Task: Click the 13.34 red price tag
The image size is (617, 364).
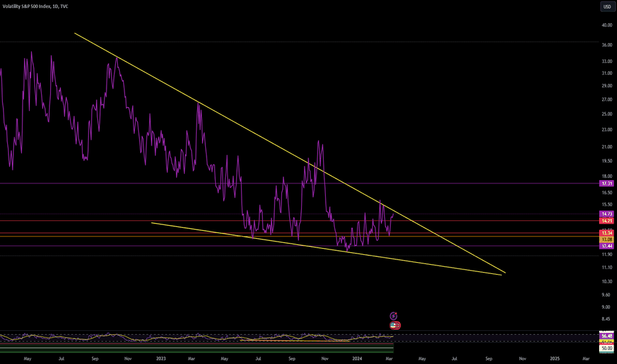Action: point(606,234)
